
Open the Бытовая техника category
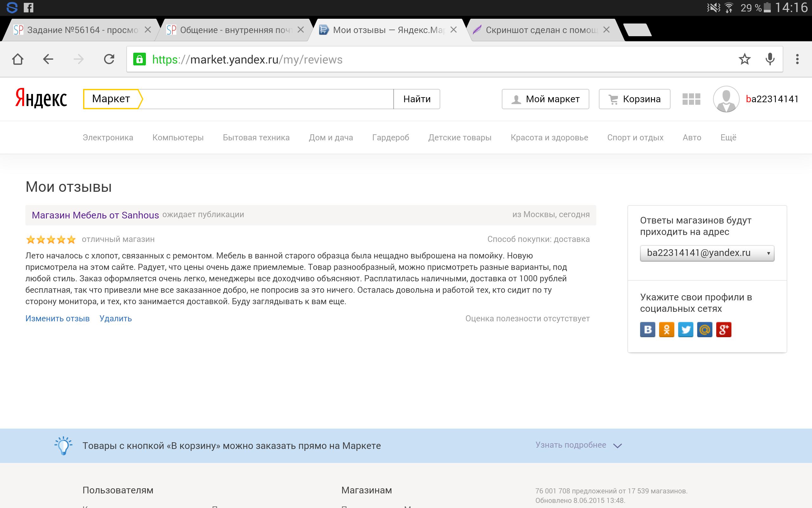point(256,137)
